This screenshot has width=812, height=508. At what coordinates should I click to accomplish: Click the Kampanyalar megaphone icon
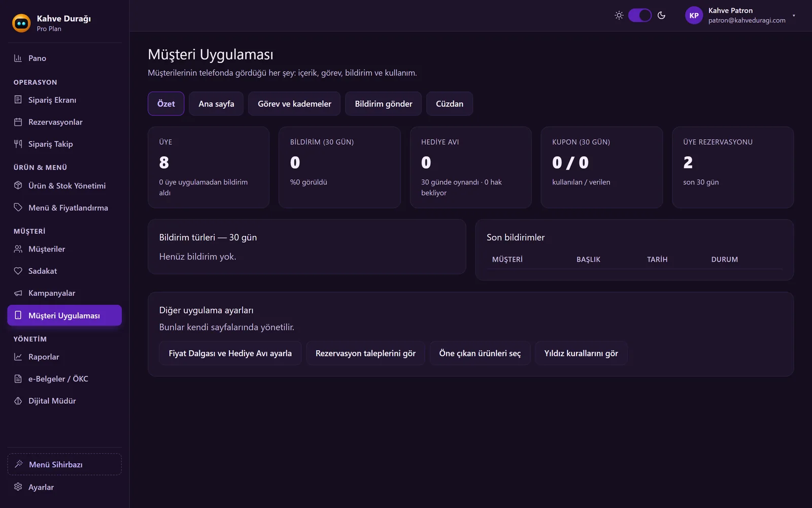click(18, 293)
